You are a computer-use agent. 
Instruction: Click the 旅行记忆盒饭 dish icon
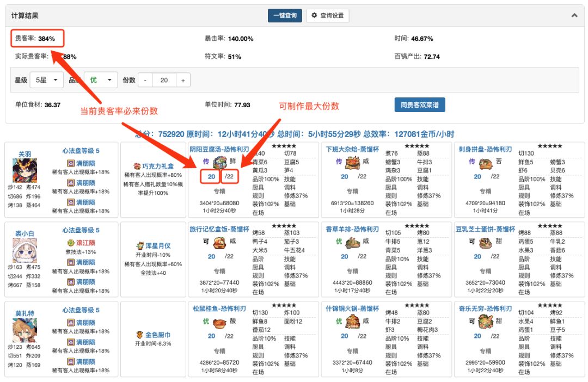pyautogui.click(x=219, y=243)
